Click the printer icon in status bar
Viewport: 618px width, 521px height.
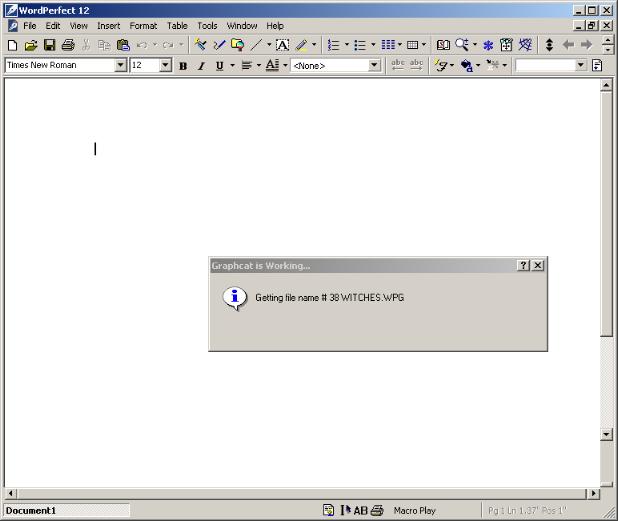pyautogui.click(x=377, y=511)
